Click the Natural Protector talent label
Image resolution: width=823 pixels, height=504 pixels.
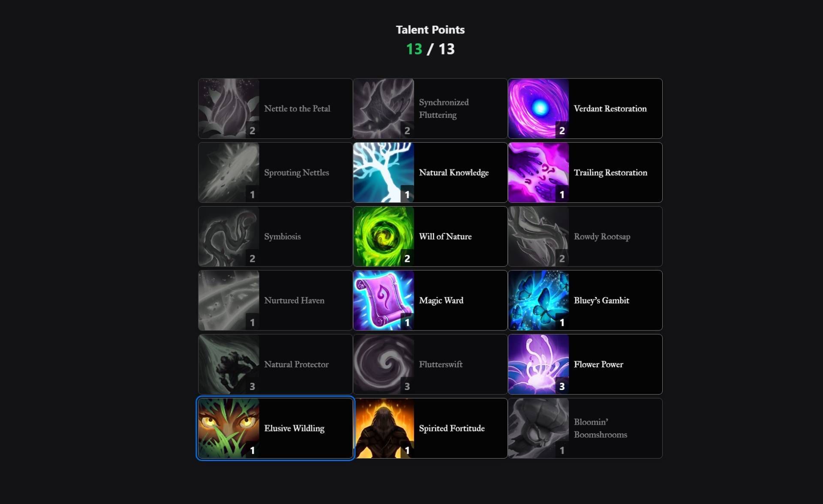(296, 364)
